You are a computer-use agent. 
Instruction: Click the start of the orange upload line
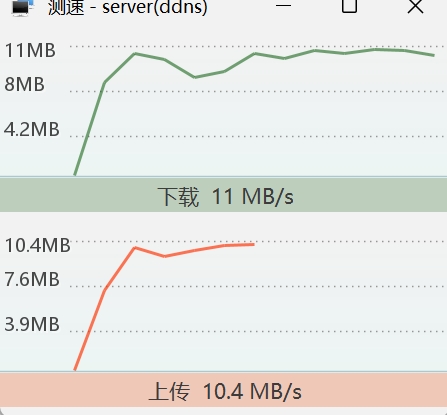point(75,369)
